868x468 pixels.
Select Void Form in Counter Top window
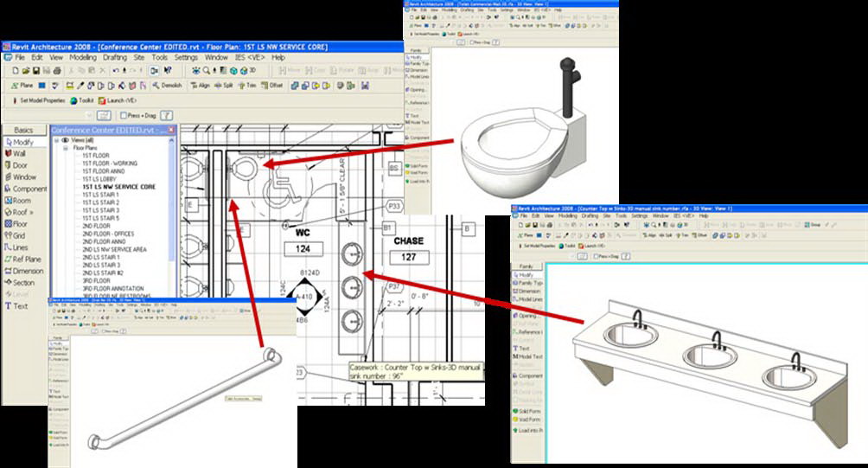coord(527,420)
